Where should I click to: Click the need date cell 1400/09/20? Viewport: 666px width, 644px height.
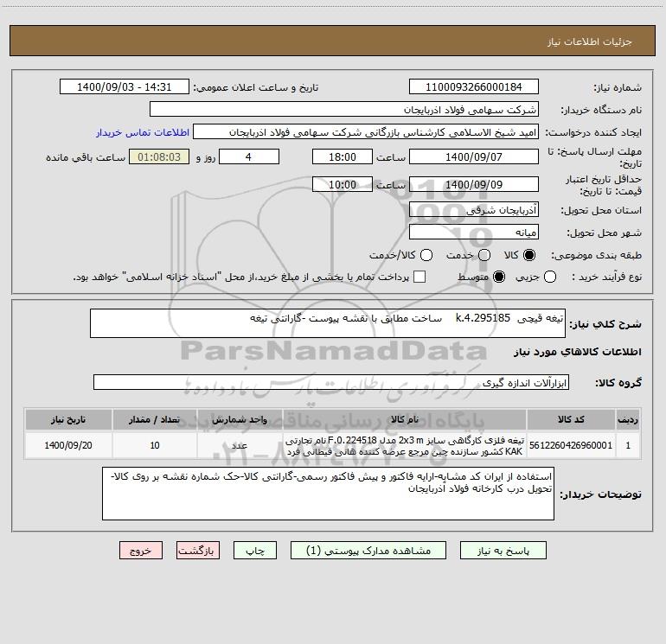pyautogui.click(x=68, y=445)
